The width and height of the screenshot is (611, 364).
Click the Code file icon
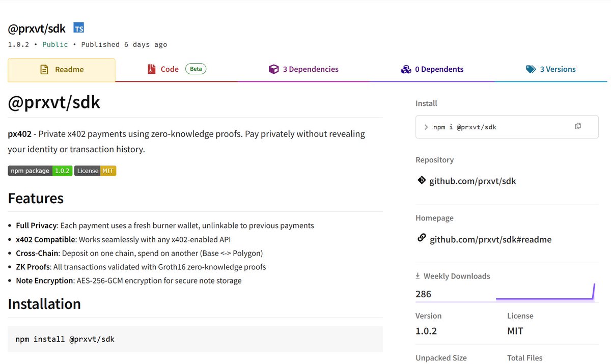(x=151, y=69)
